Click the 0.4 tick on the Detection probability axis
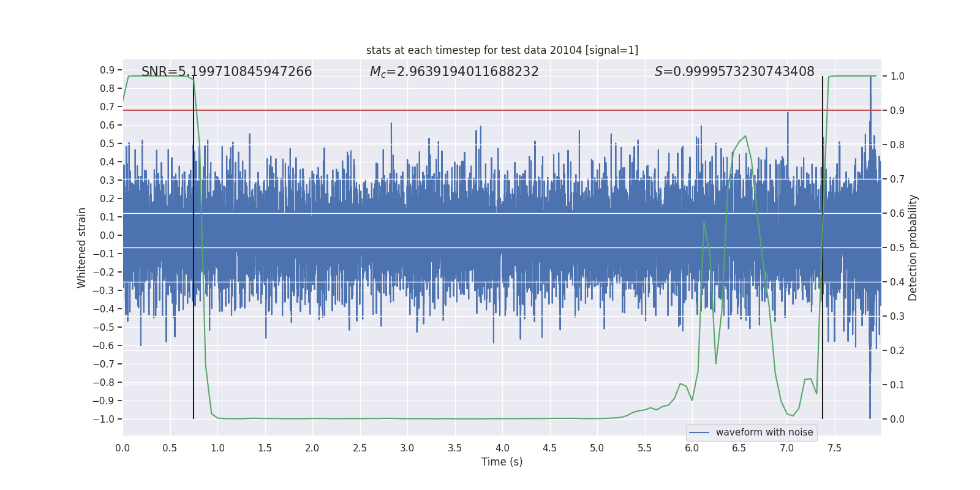The image size is (980, 490). 897,282
